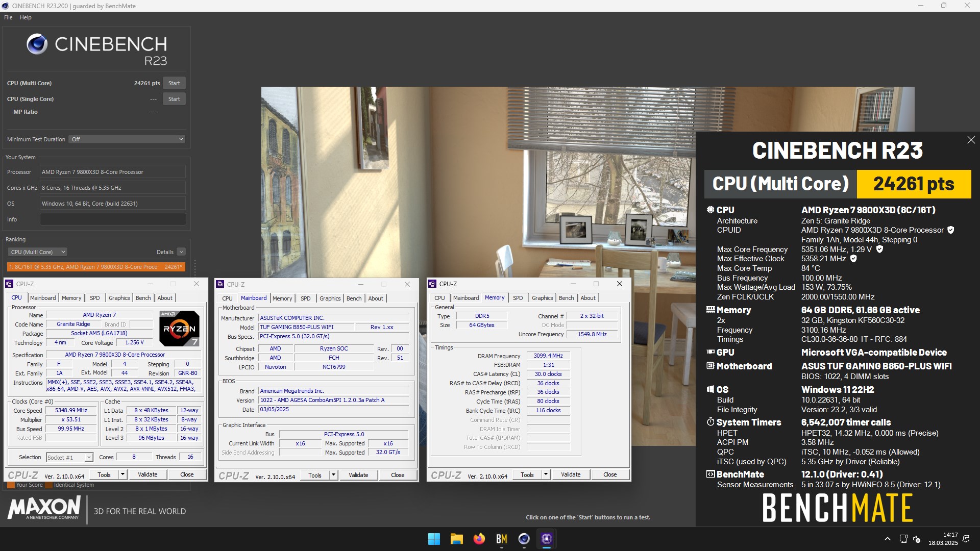Click the System Timers clock icon

click(710, 422)
